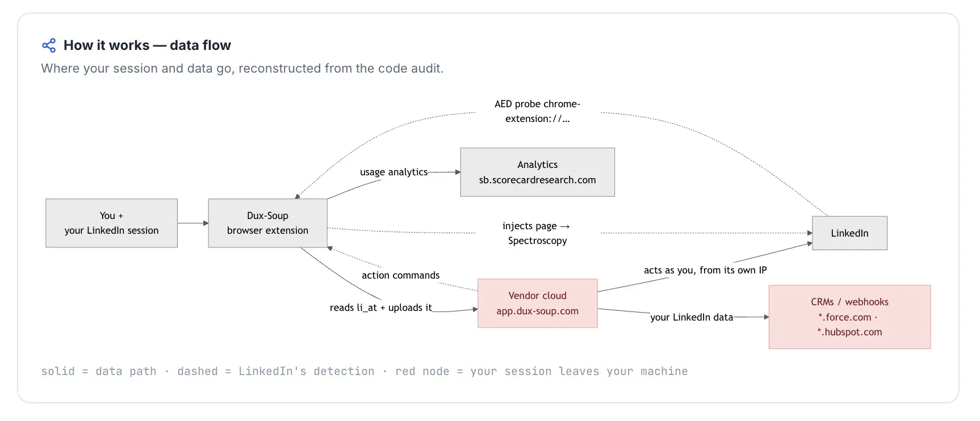
Task: Select 'acts as you, from its own IP' label
Action: tap(705, 270)
